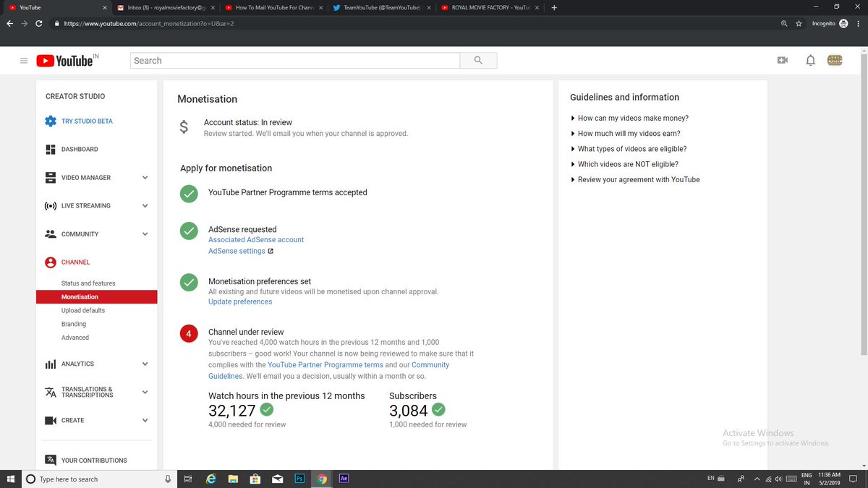This screenshot has width=868, height=488.
Task: Expand the Community section
Action: click(145, 234)
